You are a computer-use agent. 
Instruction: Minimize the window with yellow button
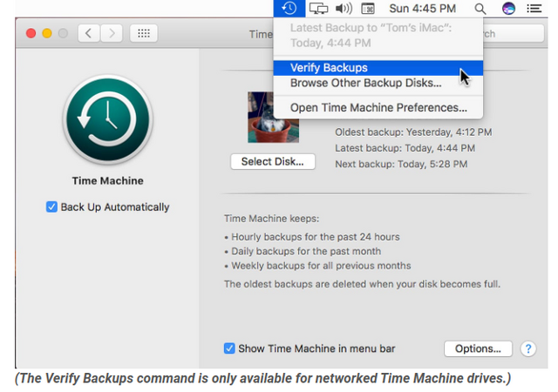tap(47, 33)
